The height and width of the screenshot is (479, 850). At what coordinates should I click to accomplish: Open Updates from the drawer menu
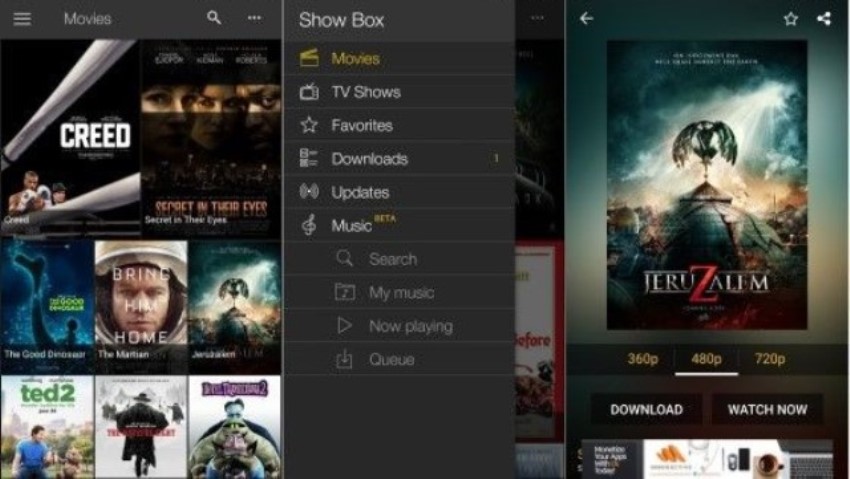399,192
